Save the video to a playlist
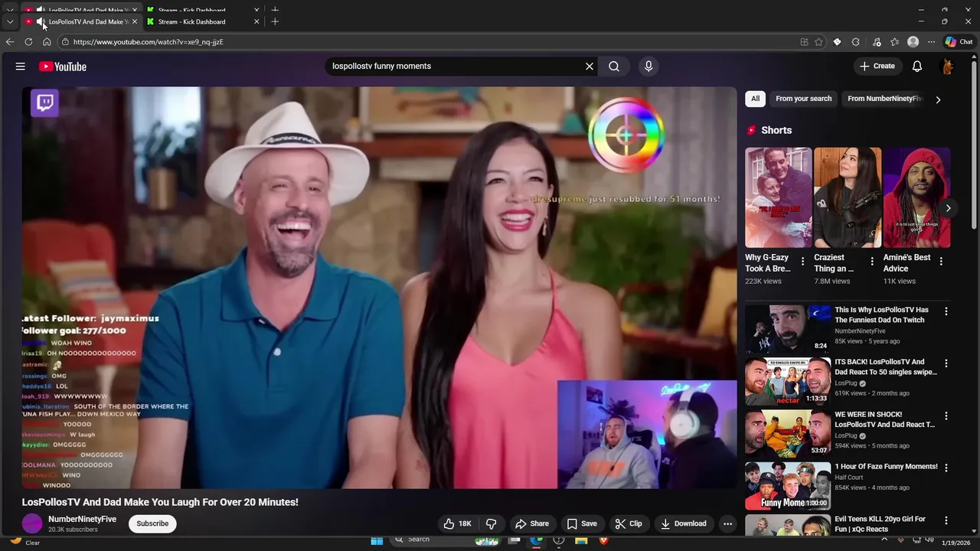Screen dimensions: 980x551 click(x=582, y=523)
